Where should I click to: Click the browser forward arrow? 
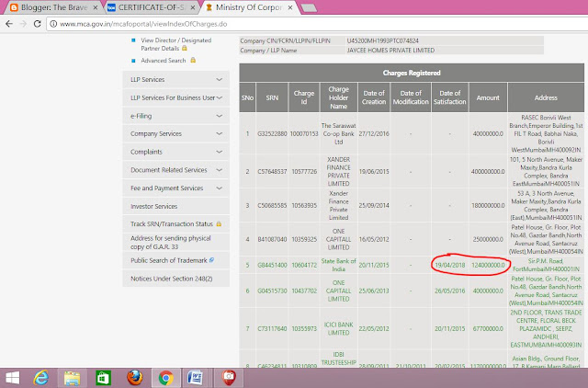23,24
